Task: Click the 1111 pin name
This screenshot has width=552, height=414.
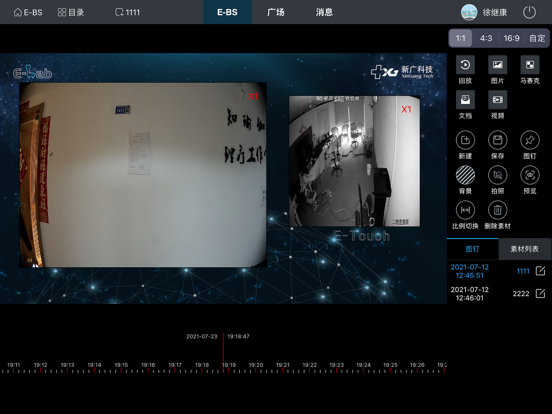Action: pyautogui.click(x=523, y=271)
